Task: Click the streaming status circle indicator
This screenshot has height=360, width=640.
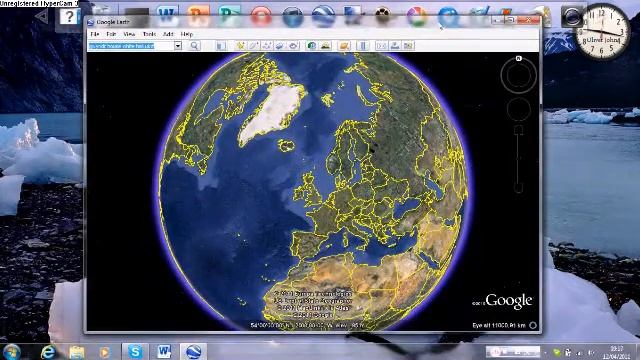Action: (533, 325)
